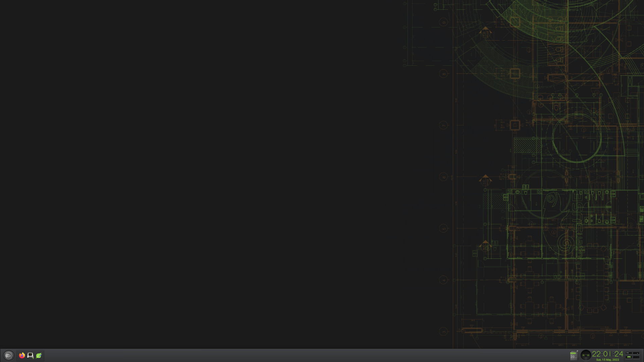The height and width of the screenshot is (362, 644).
Task: Launch Firefox from the taskbar quick-launch
Action: [x=22, y=356]
